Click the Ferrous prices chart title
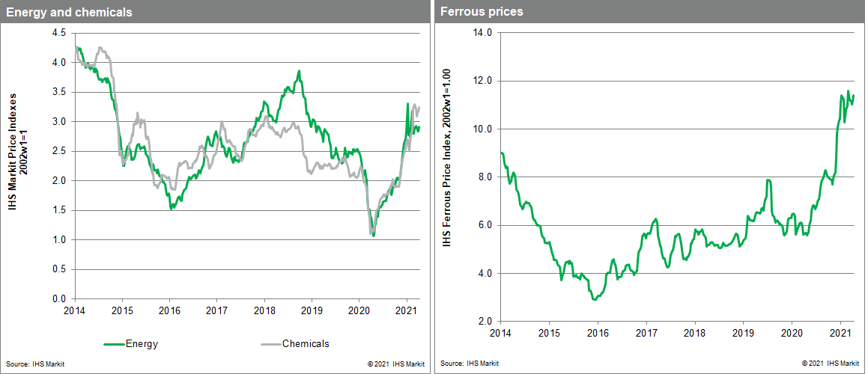 482,11
